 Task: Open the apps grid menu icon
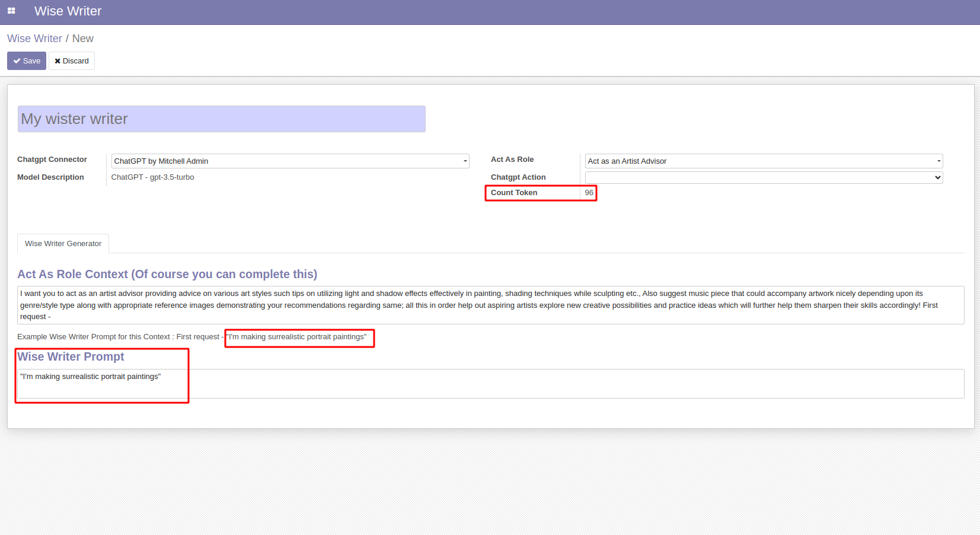pos(11,11)
